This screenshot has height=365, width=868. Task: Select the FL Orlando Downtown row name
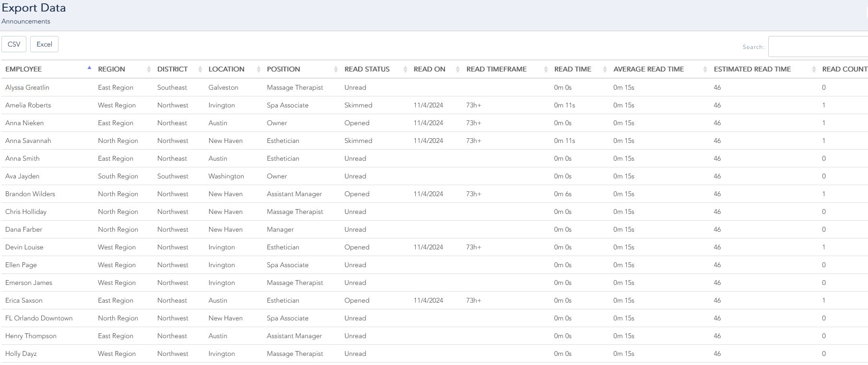click(x=39, y=318)
